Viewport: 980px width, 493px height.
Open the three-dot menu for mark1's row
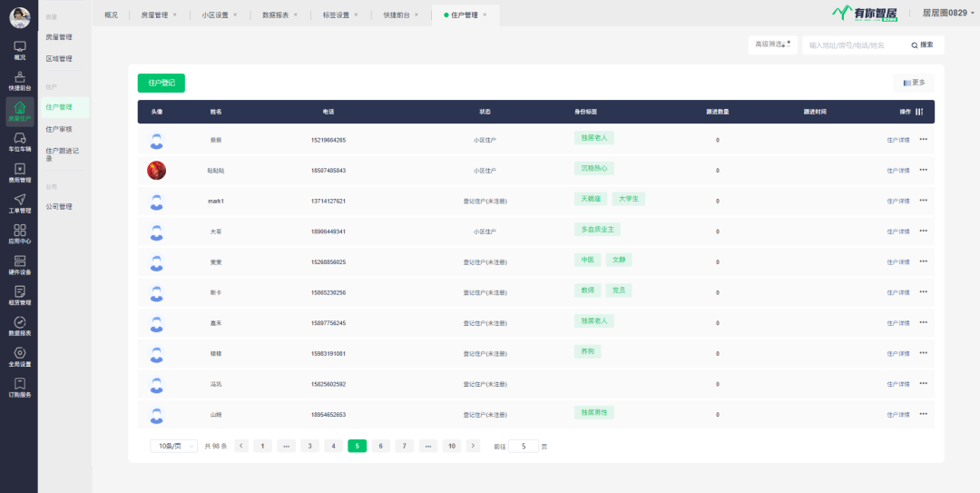click(923, 201)
